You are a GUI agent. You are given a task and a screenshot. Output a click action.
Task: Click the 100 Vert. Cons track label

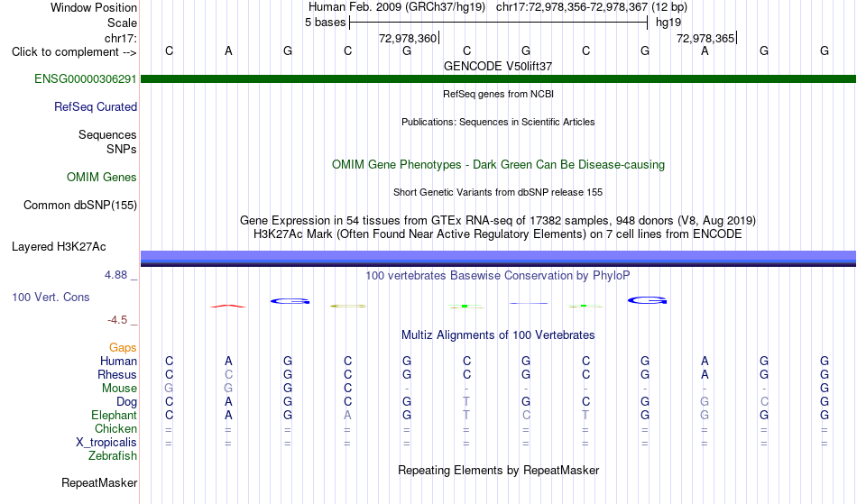(x=51, y=298)
